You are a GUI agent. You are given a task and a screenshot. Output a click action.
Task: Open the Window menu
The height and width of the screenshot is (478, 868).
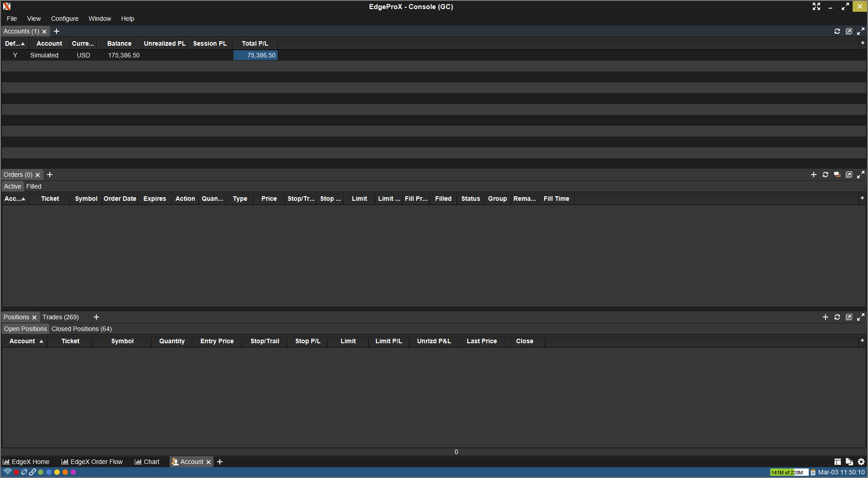(100, 19)
